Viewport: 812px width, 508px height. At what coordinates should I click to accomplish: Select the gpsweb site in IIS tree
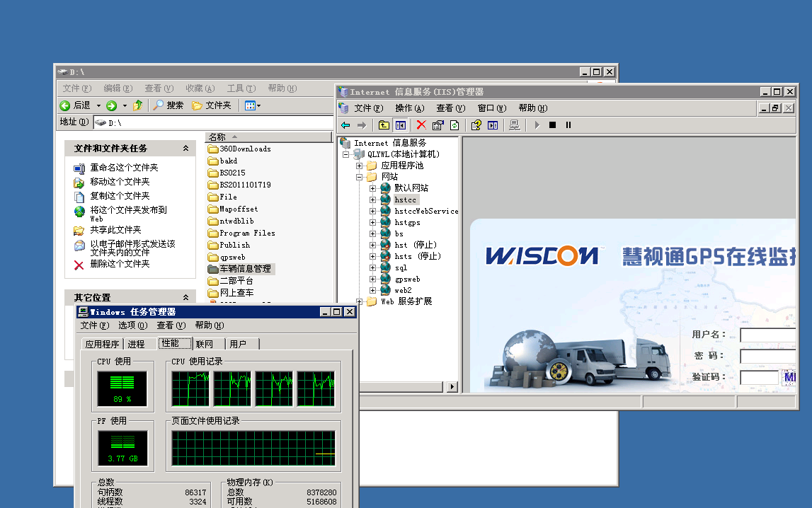[x=408, y=279]
